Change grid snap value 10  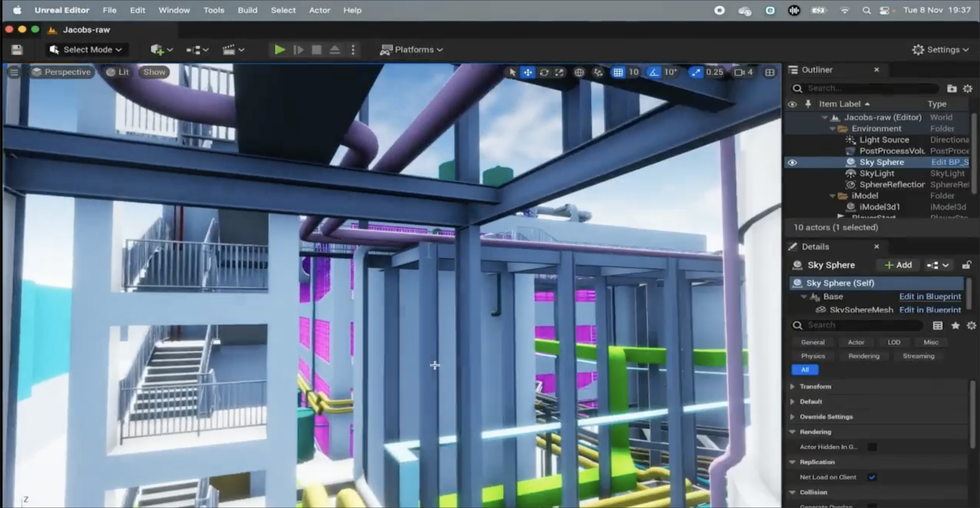(x=633, y=72)
